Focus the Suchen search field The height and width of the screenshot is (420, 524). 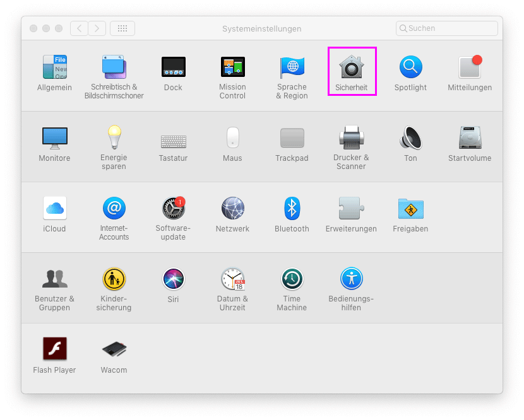(447, 28)
